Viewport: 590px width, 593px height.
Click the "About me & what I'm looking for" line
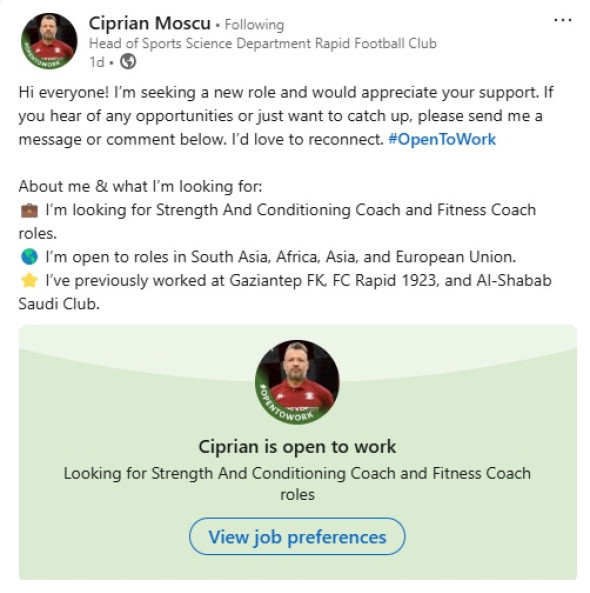point(140,186)
